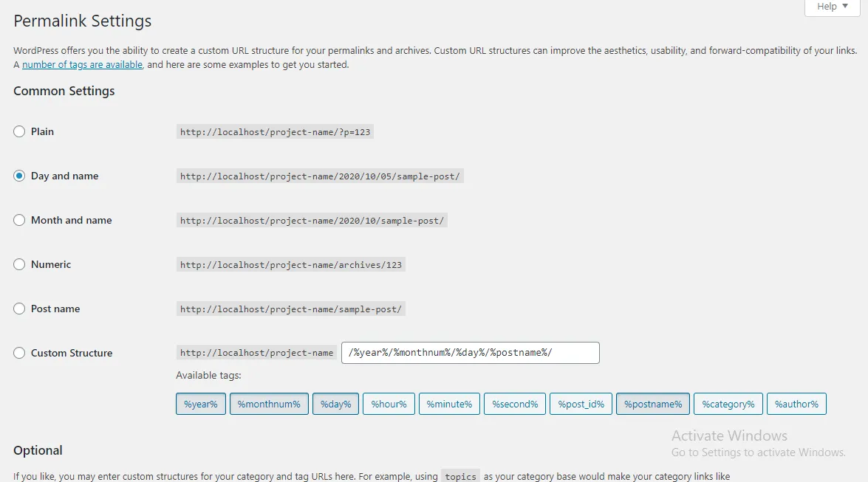Select the Plain permalink radio button
Image resolution: width=868 pixels, height=482 pixels.
pyautogui.click(x=19, y=131)
